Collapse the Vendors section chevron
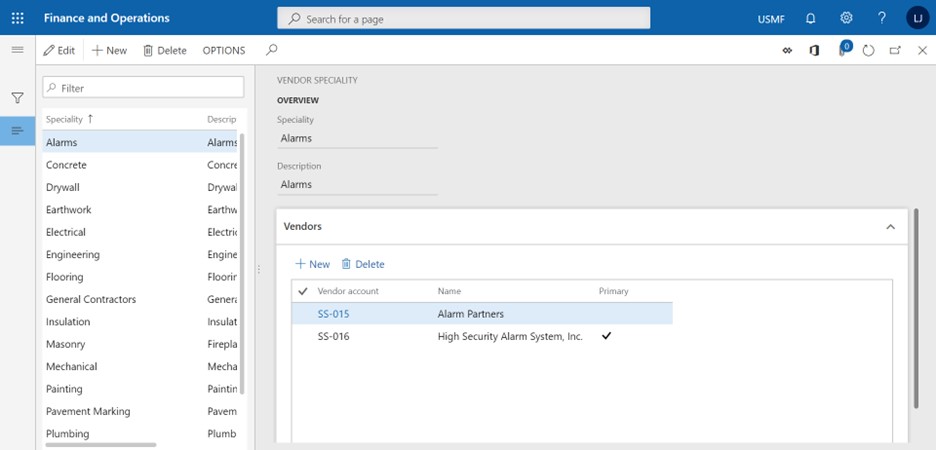The image size is (936, 450). pos(890,227)
